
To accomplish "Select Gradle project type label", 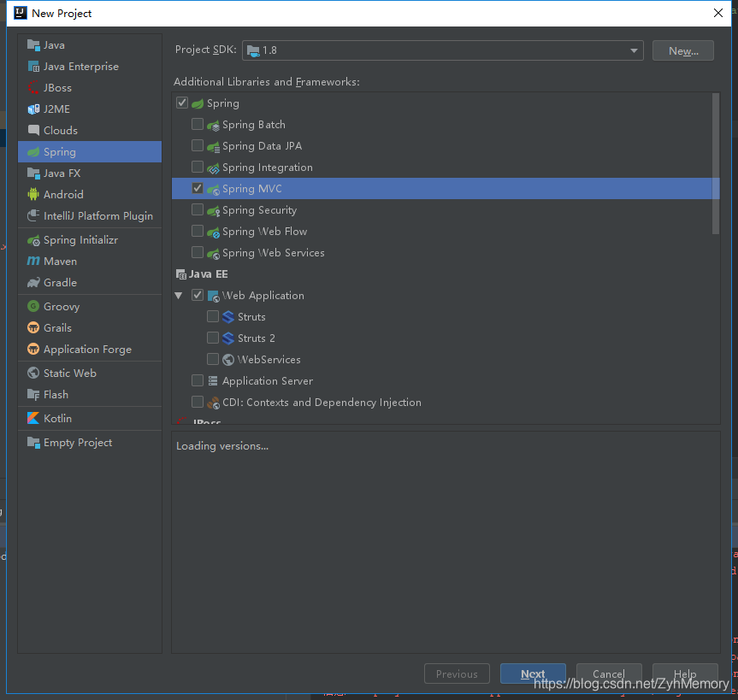I will (60, 283).
